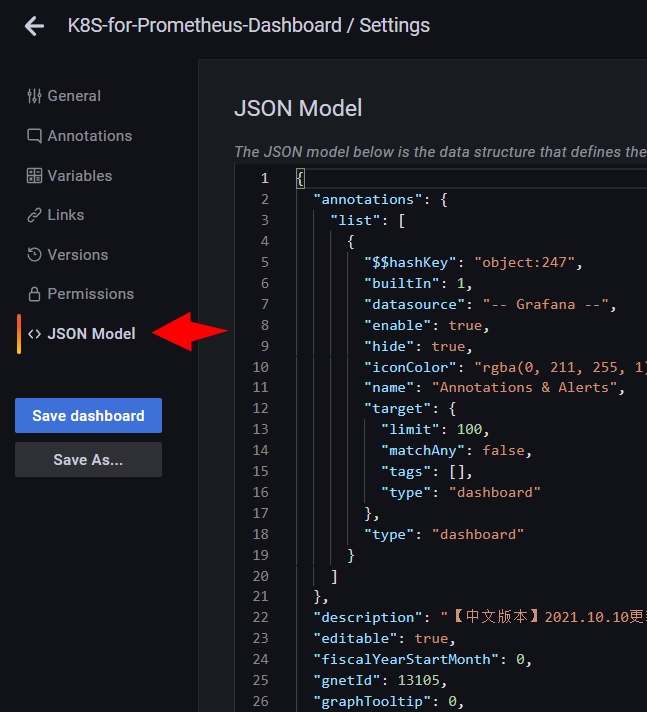
Task: Click the "Annotations & Alerts" value
Action: point(524,387)
